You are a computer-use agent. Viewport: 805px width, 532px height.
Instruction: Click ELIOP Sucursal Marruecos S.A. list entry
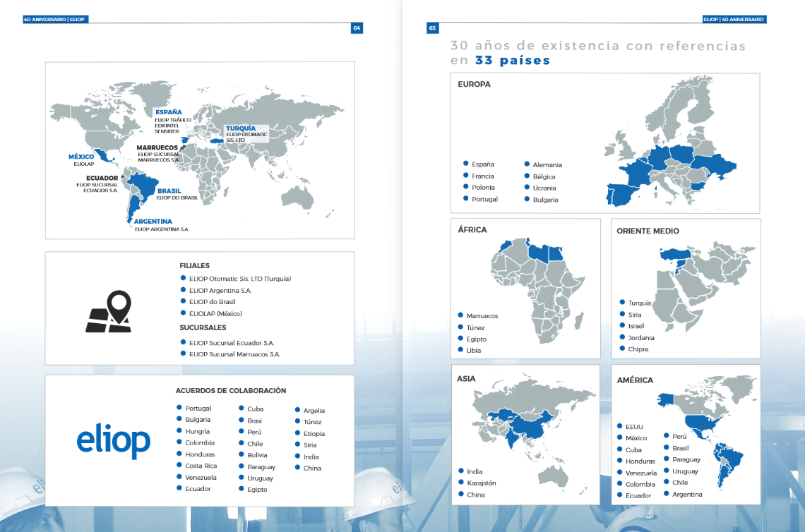(234, 354)
